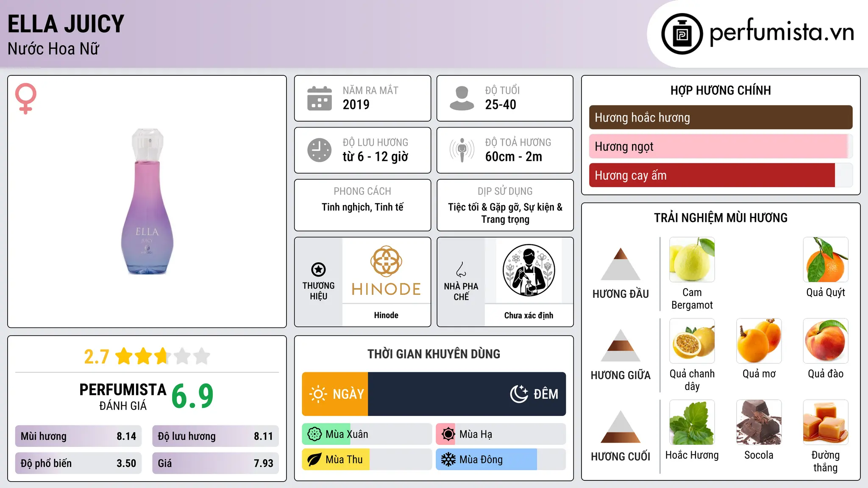Click the Perfumista score 6.9
This screenshot has width=868, height=488.
(192, 396)
